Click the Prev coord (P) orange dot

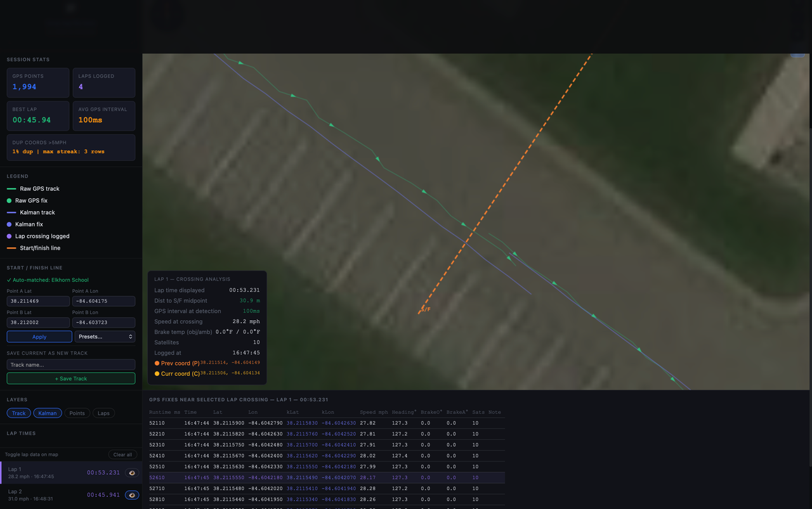157,363
